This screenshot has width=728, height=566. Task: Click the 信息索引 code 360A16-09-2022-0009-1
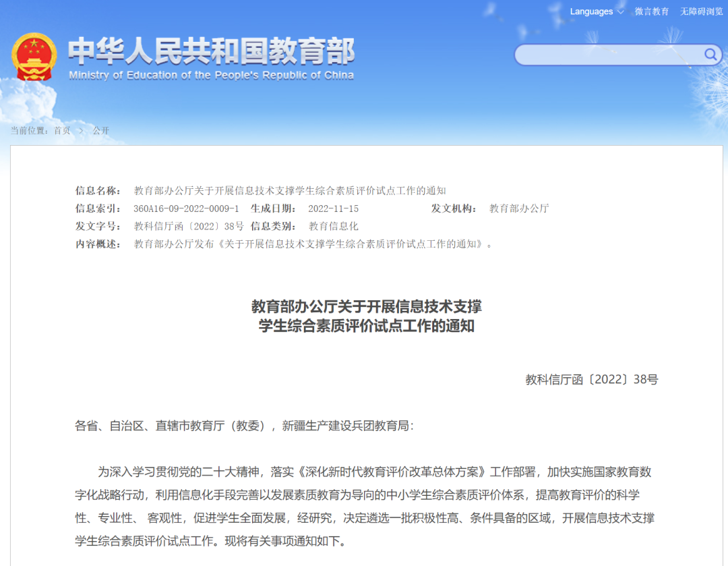pyautogui.click(x=184, y=208)
